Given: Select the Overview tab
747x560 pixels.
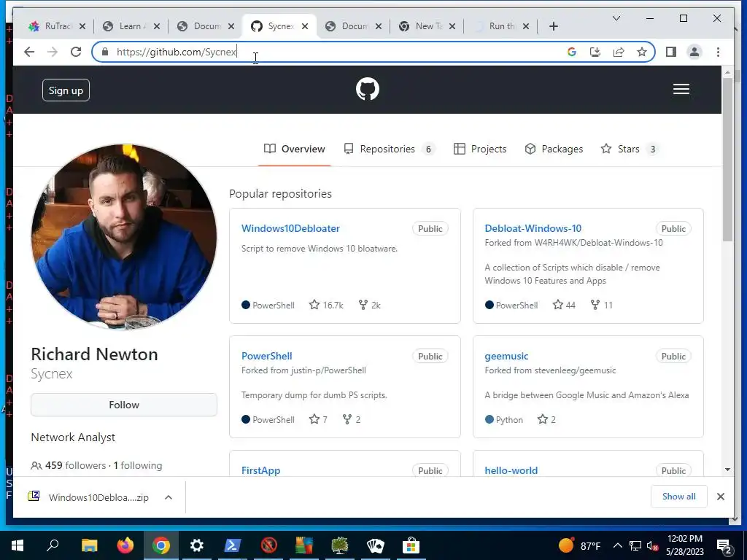Looking at the screenshot, I should click(x=295, y=149).
